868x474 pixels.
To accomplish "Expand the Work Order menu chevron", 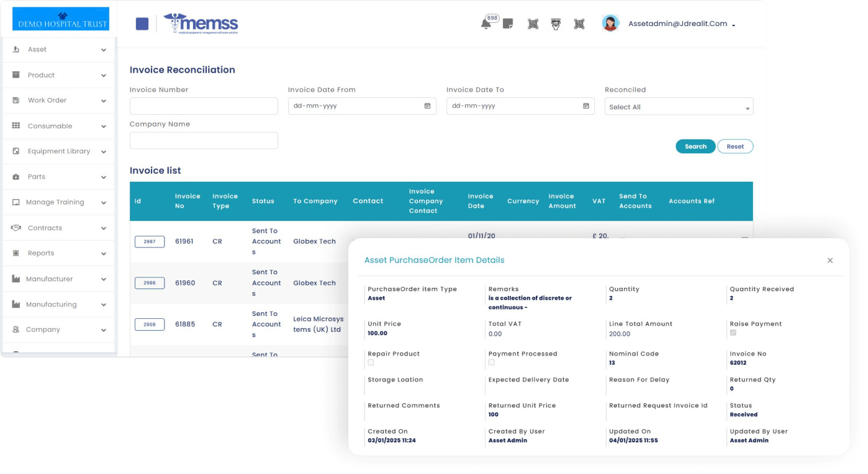I will [104, 101].
